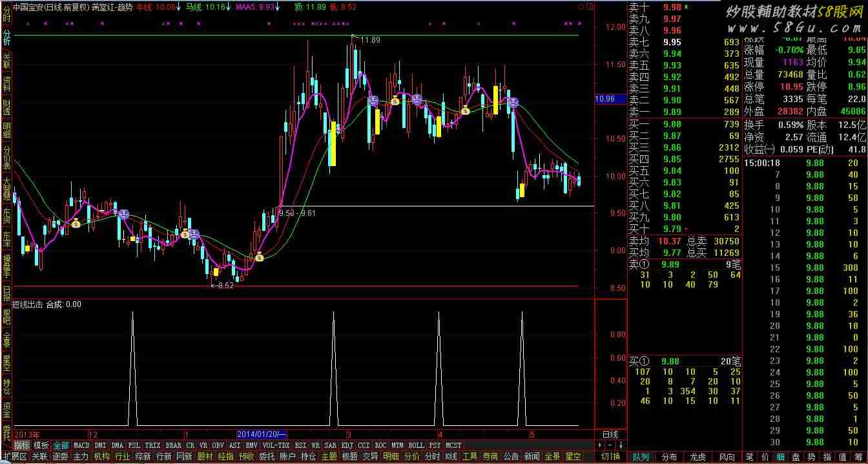Click the purple sell face marker near 10.96
868x464 pixels.
coord(512,102)
